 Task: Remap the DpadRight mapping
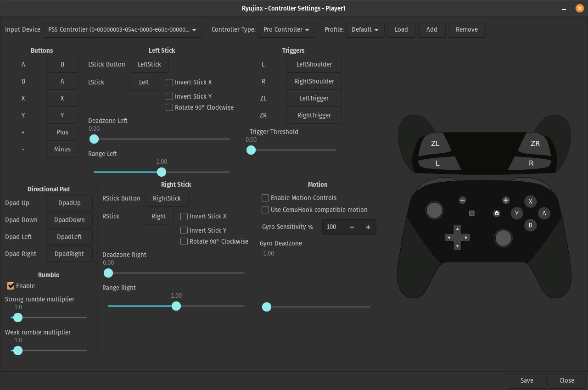69,254
